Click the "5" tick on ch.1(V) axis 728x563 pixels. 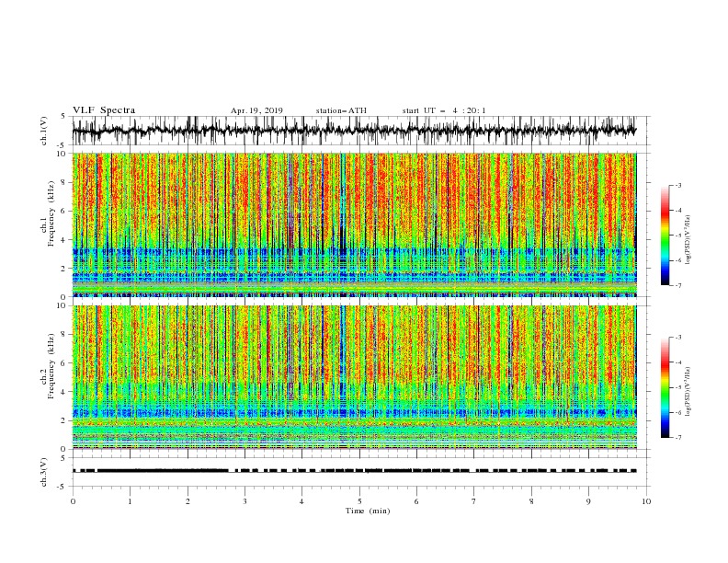pos(63,116)
